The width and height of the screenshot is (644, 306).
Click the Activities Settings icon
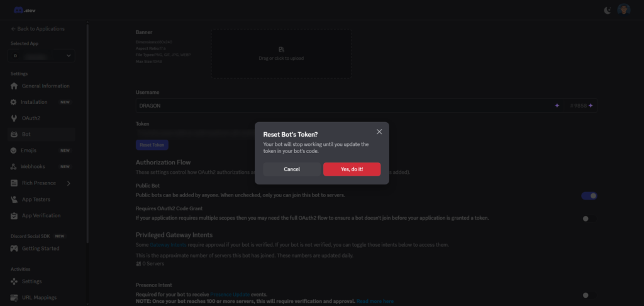click(x=14, y=281)
